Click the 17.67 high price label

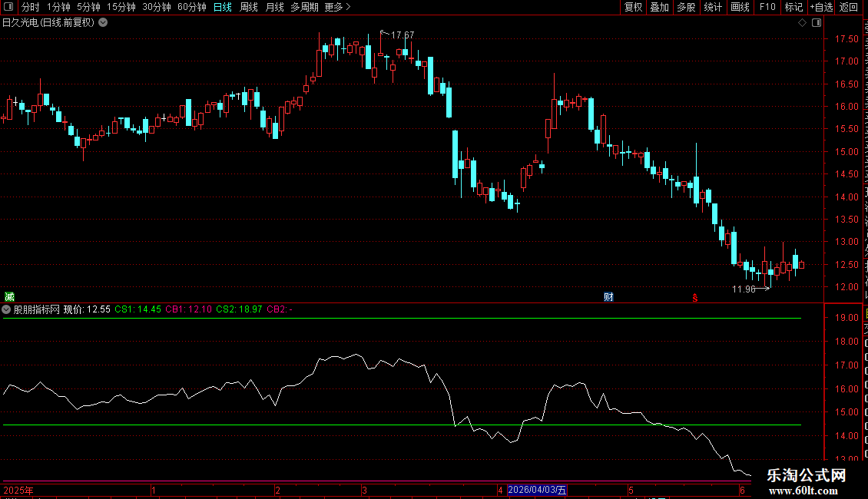(x=403, y=35)
